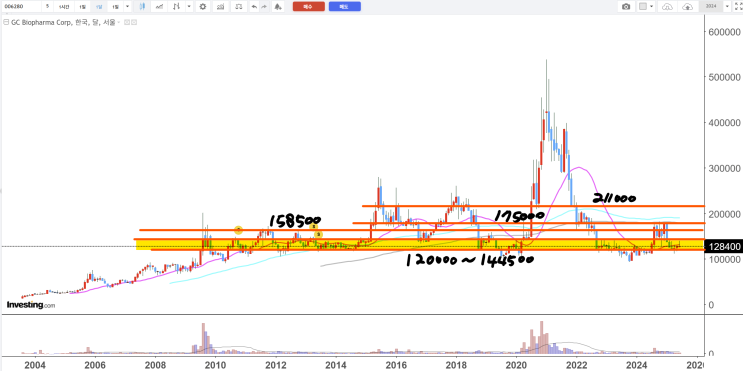This screenshot has width=743, height=371.
Task: Click the 2016 label on time axis
Action: click(396, 365)
